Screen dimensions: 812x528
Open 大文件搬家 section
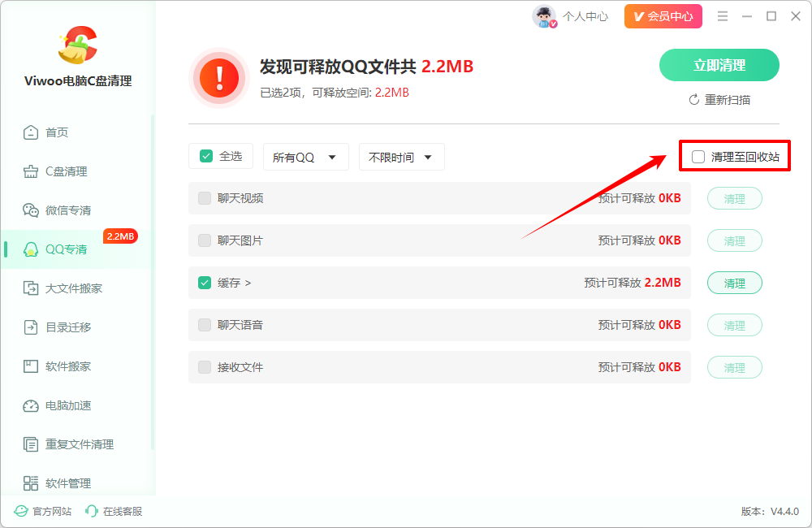point(74,288)
